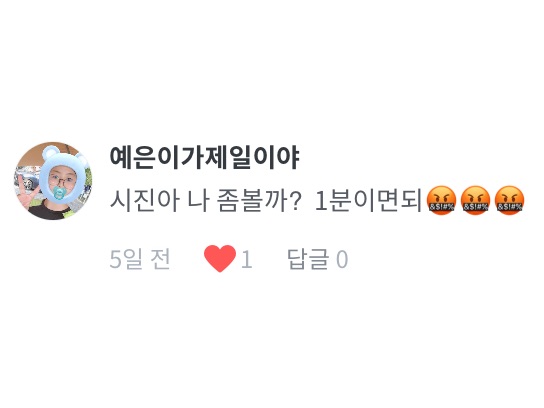Open the 답글 reply link
Viewport: 544px width, 408px height.
pyautogui.click(x=308, y=259)
